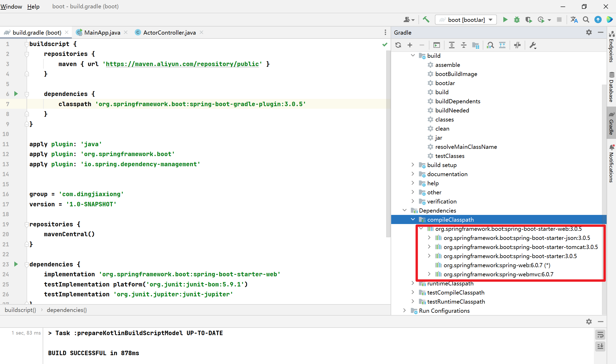
Task: Click the Build project hammer icon
Action: click(x=426, y=20)
